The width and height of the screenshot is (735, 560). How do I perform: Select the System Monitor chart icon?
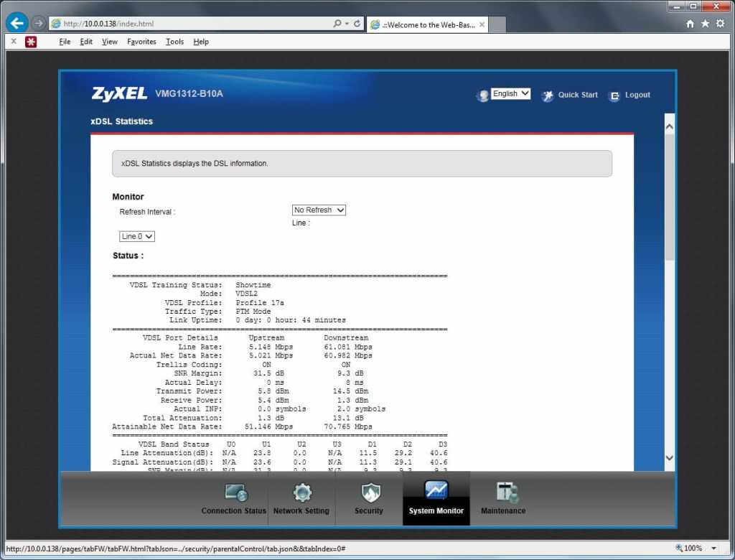436,491
